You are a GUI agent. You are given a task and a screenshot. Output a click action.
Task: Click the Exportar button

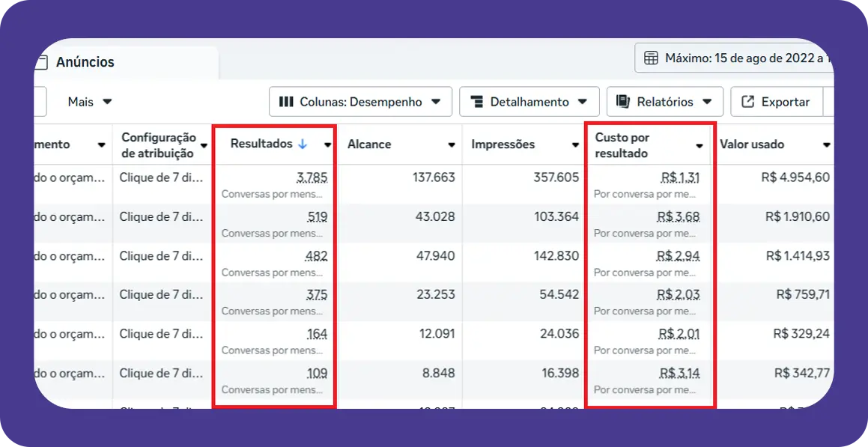(x=775, y=101)
